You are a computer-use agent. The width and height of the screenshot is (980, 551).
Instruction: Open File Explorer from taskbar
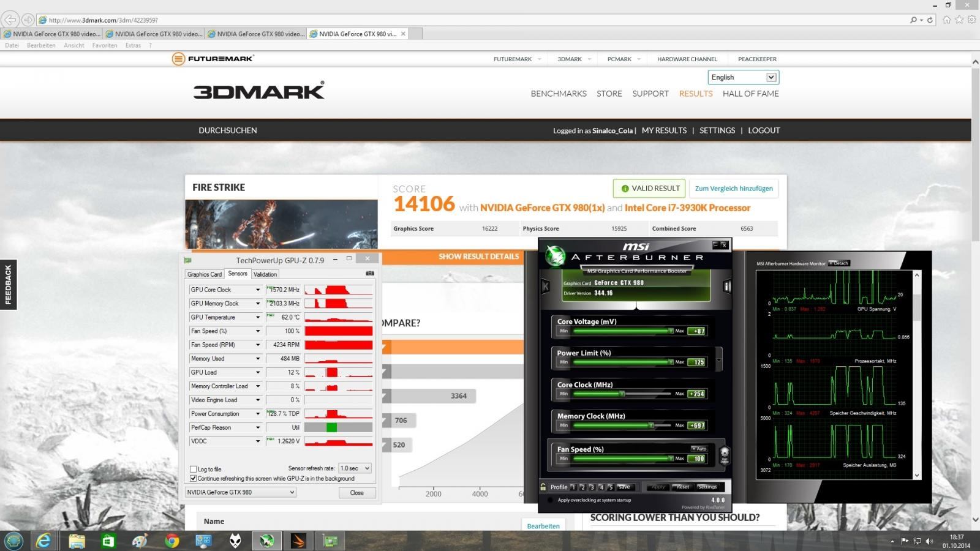[77, 541]
